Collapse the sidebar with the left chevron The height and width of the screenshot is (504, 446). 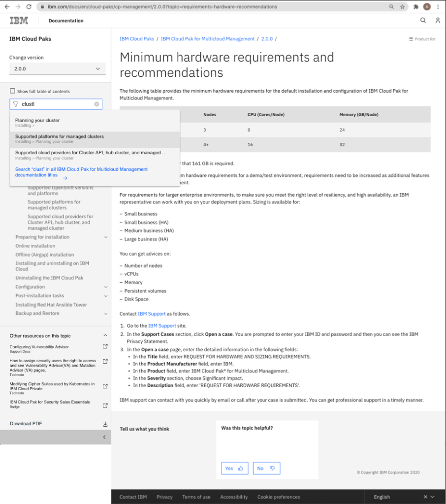coord(104,437)
